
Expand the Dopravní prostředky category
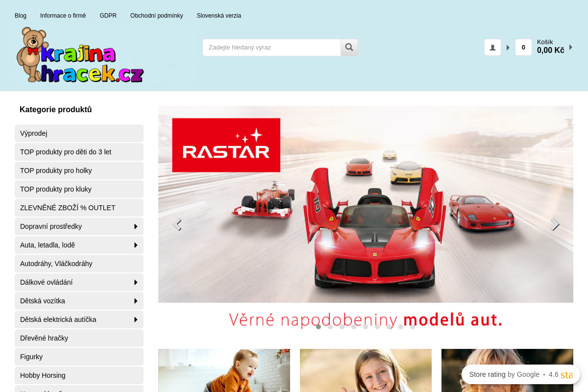click(136, 226)
